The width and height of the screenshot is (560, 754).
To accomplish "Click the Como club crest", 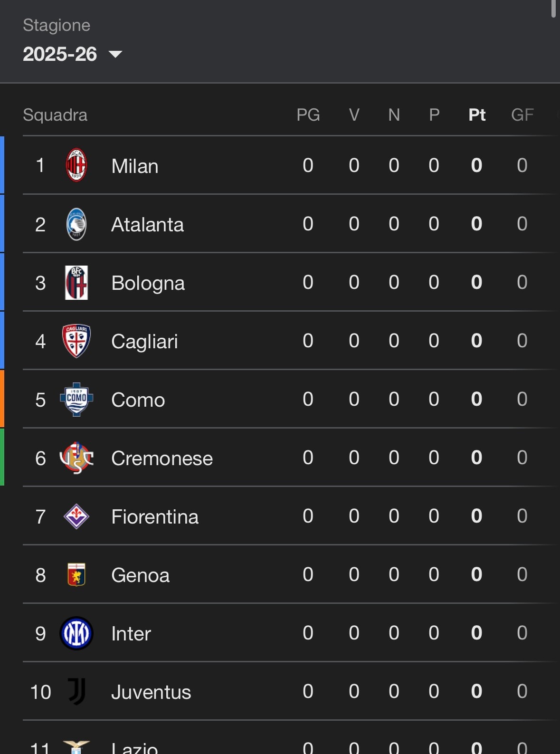I will [x=76, y=400].
